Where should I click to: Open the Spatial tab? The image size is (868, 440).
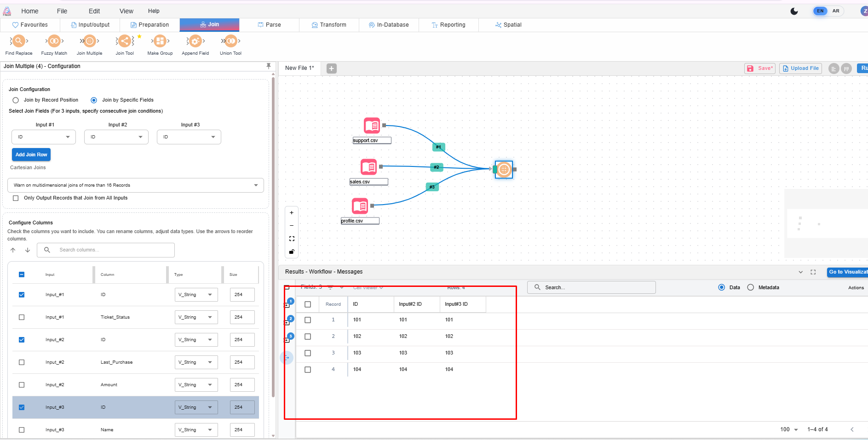pos(508,25)
